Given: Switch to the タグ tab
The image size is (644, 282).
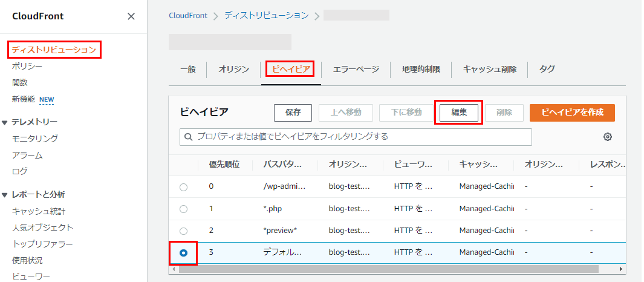Looking at the screenshot, I should 547,69.
